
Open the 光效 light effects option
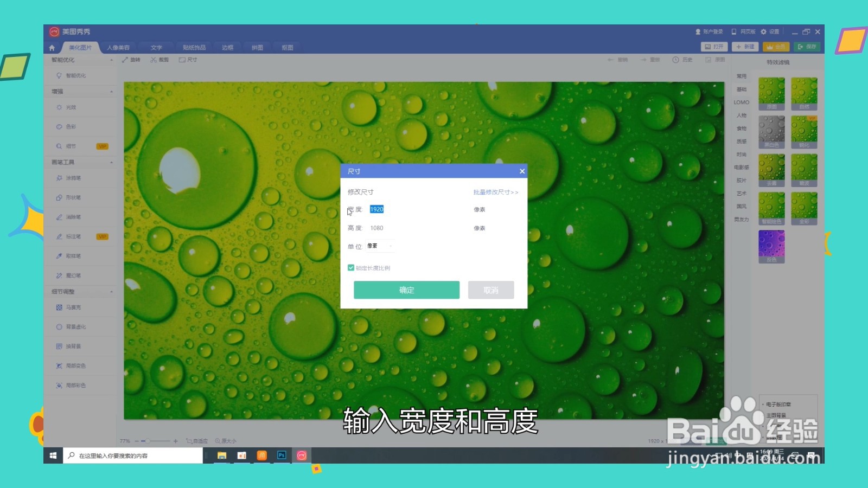click(66, 107)
